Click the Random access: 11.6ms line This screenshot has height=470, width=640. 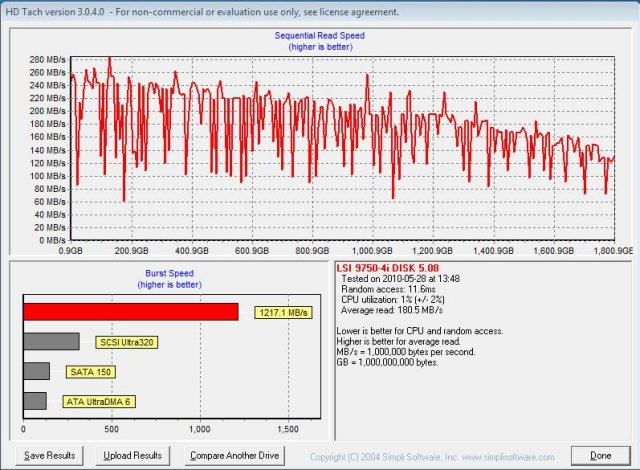(388, 289)
